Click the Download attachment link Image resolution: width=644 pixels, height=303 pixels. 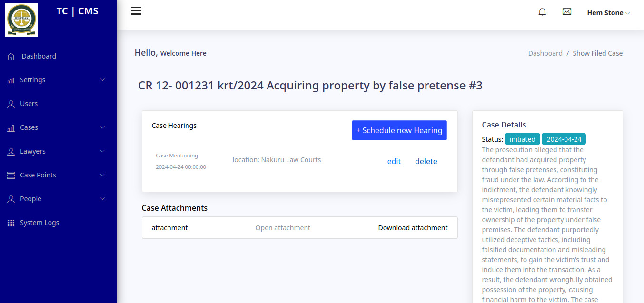click(413, 228)
